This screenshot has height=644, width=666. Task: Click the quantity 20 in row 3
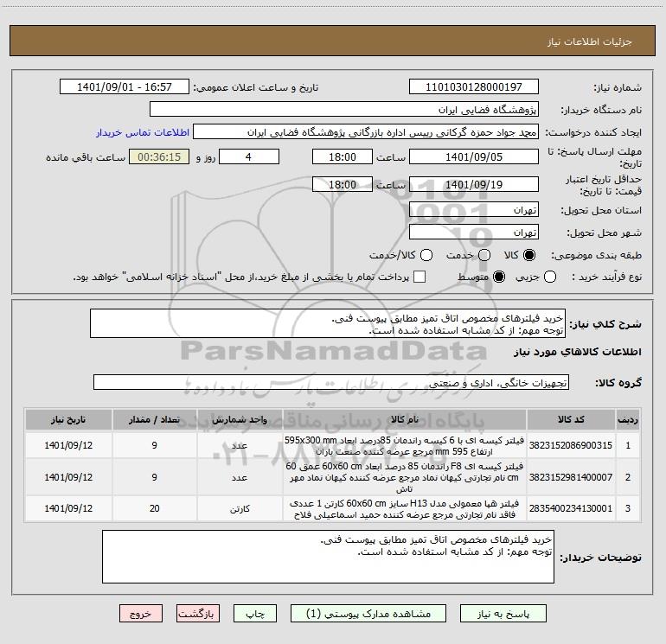coord(154,508)
